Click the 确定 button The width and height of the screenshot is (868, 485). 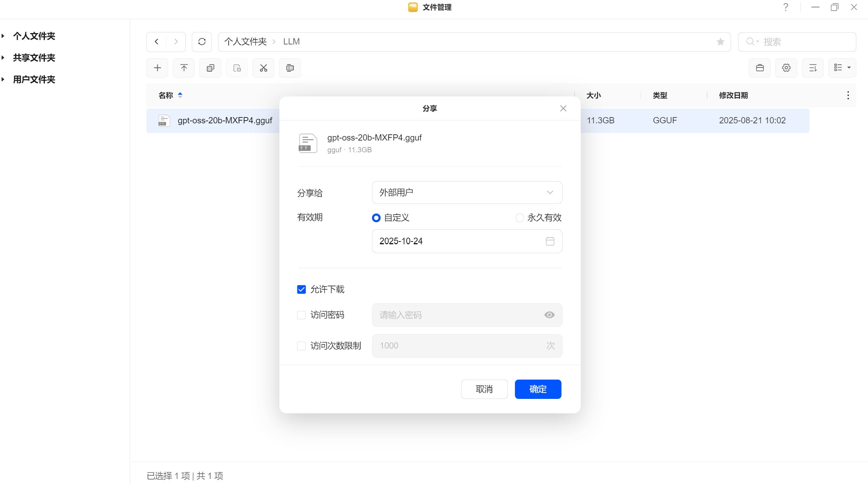(x=538, y=389)
